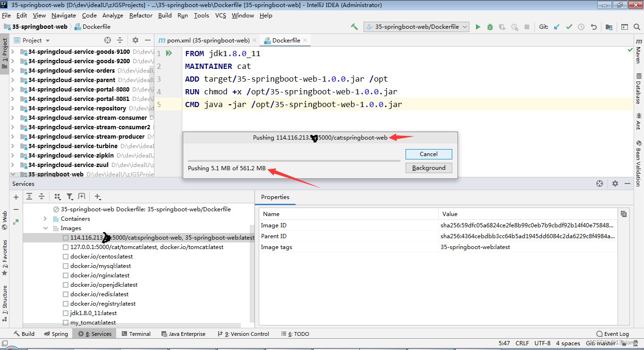This screenshot has width=644, height=350.
Task: Click the UTF-8 encoding in status bar
Action: [x=542, y=343]
